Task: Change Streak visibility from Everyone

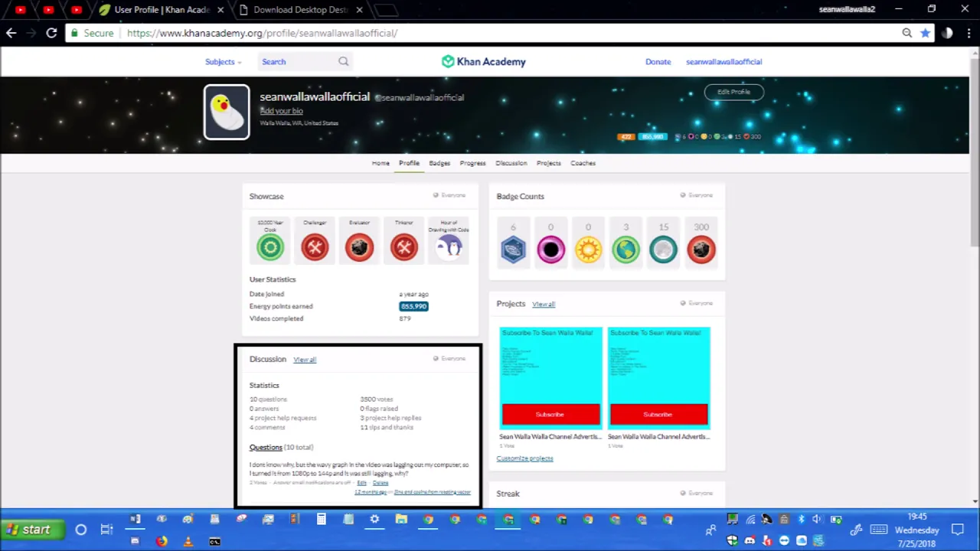Action: coord(697,493)
